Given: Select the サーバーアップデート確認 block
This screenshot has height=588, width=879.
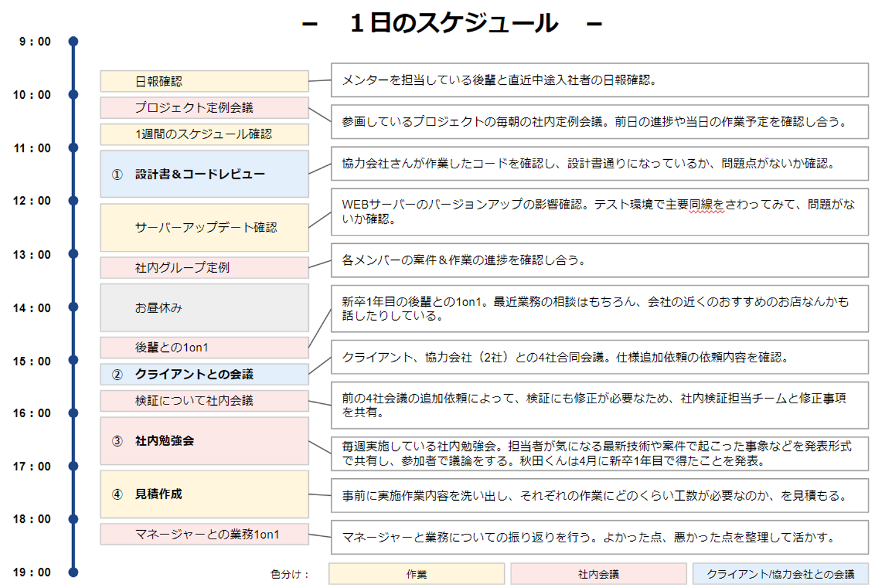Looking at the screenshot, I should 204,228.
